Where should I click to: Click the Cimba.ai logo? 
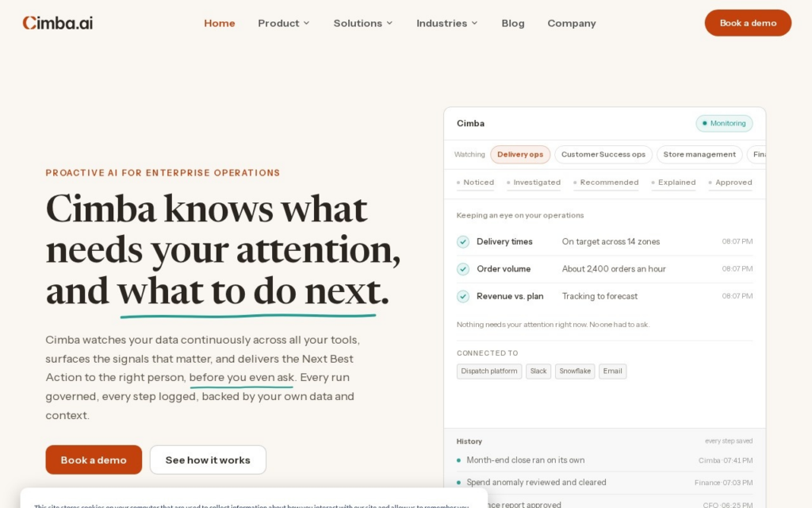point(57,23)
